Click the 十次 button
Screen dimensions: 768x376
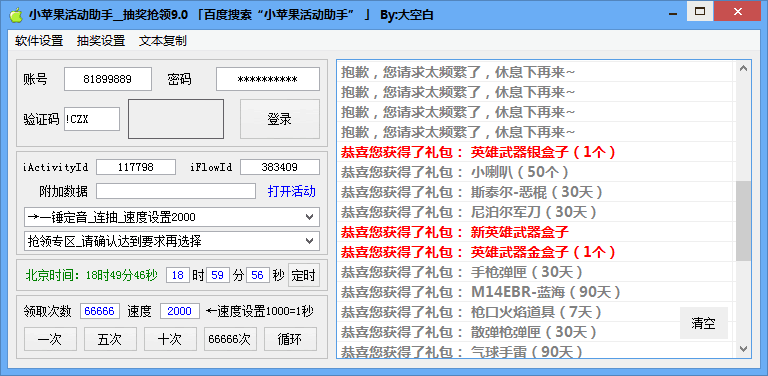click(x=170, y=339)
